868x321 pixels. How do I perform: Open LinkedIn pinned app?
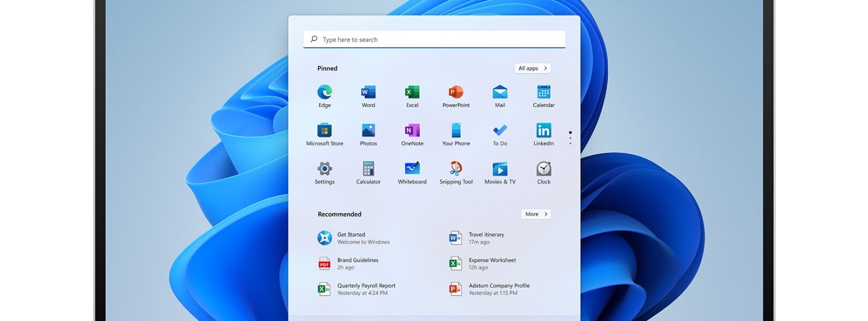pyautogui.click(x=544, y=134)
